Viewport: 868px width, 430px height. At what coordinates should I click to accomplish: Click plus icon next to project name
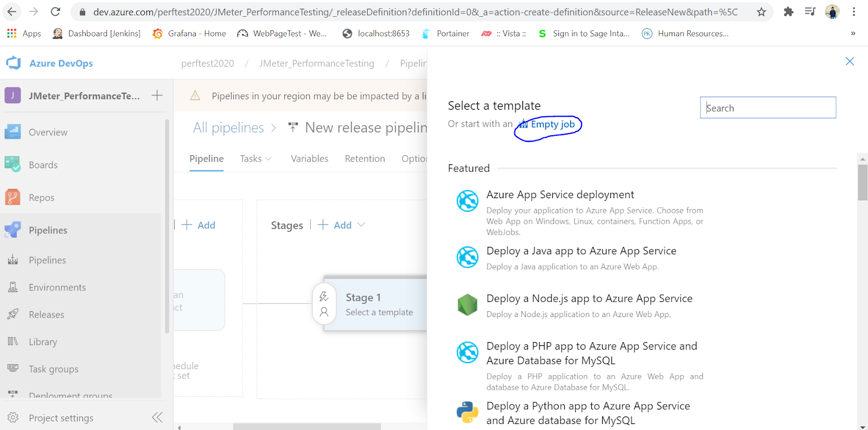[157, 96]
